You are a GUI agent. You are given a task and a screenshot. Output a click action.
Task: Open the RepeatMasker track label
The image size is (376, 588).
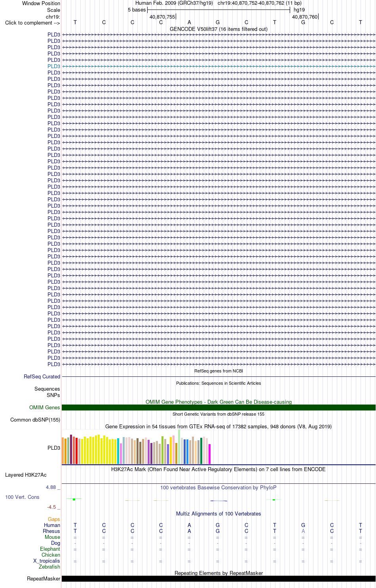[44, 578]
